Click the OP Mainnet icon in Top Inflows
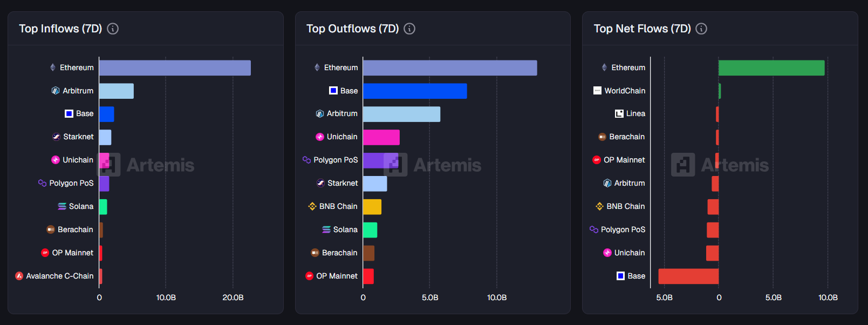The width and height of the screenshot is (868, 325). [45, 253]
